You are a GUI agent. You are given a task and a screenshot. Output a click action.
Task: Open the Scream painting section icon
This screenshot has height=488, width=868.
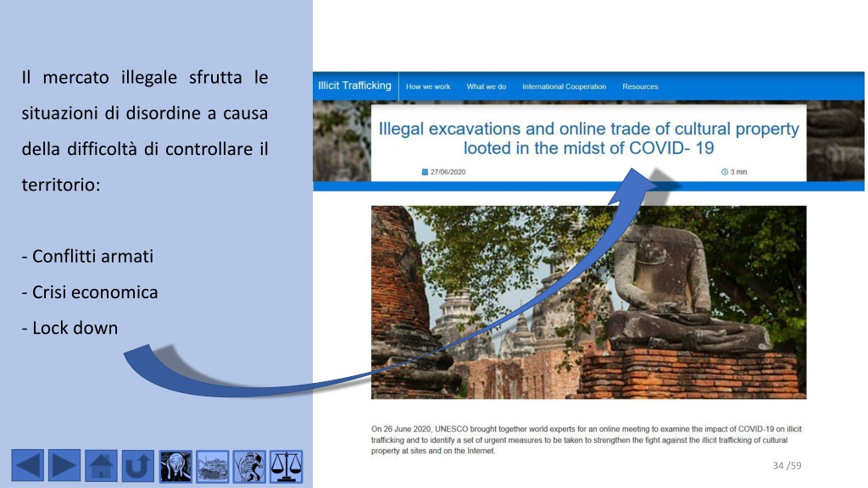(x=176, y=467)
